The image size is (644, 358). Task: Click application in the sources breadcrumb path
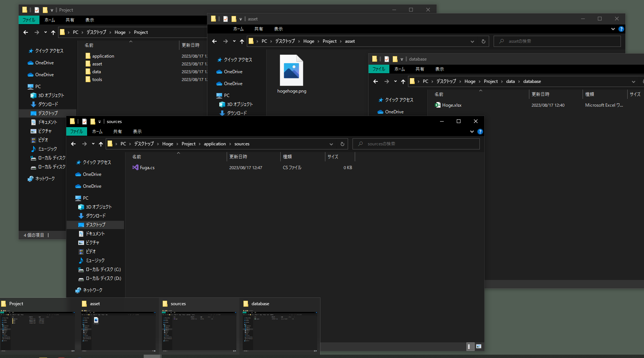[x=215, y=144]
